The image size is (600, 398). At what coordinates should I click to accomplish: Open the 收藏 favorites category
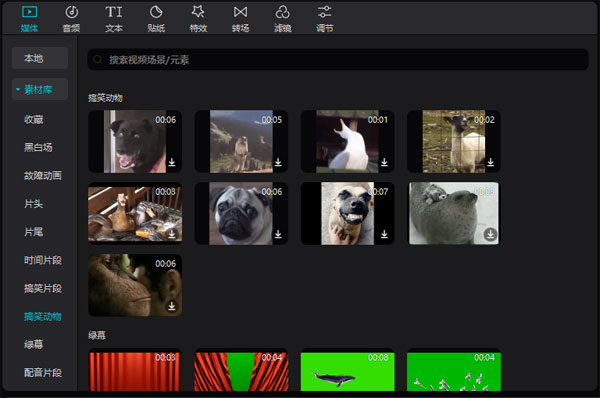[34, 120]
